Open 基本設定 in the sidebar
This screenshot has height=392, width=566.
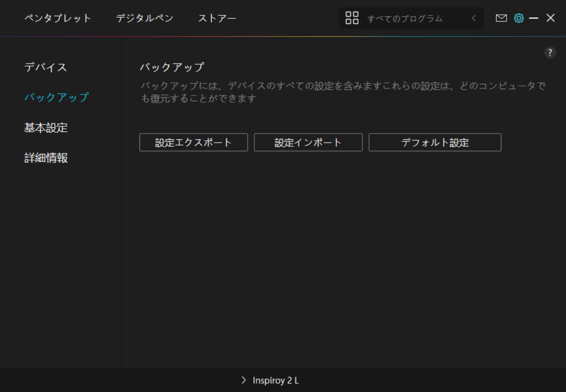pyautogui.click(x=46, y=128)
